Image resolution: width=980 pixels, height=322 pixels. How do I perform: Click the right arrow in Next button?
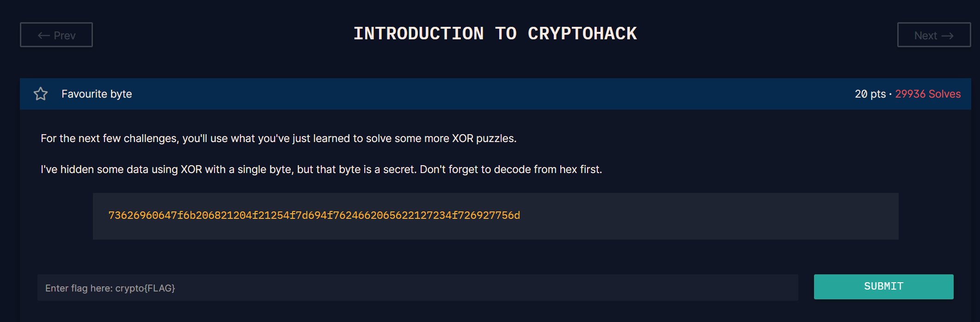[x=947, y=36]
